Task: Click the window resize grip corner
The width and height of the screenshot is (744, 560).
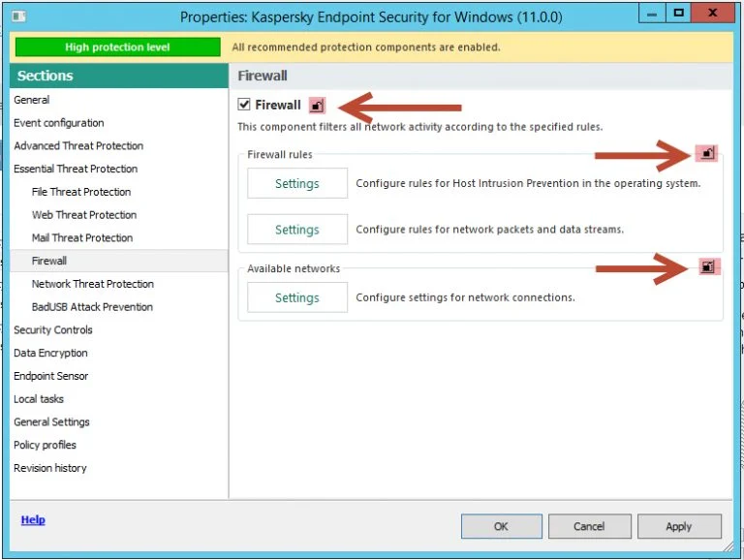Action: pyautogui.click(x=728, y=546)
